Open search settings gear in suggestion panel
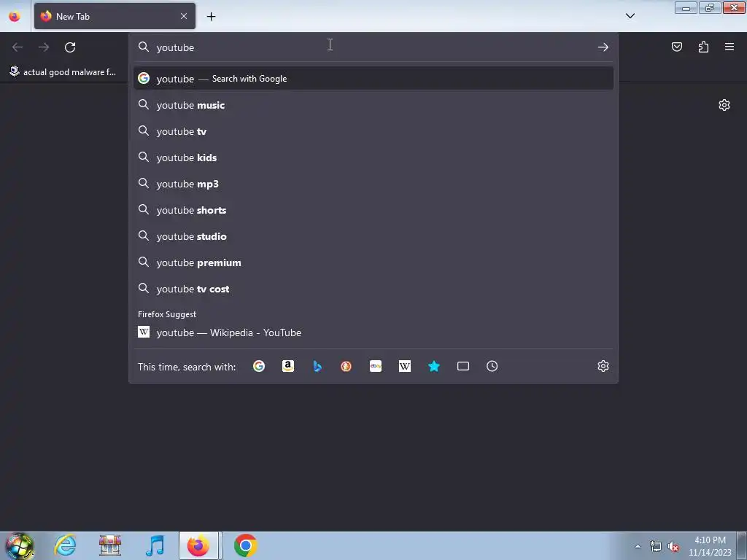This screenshot has height=560, width=747. point(603,366)
